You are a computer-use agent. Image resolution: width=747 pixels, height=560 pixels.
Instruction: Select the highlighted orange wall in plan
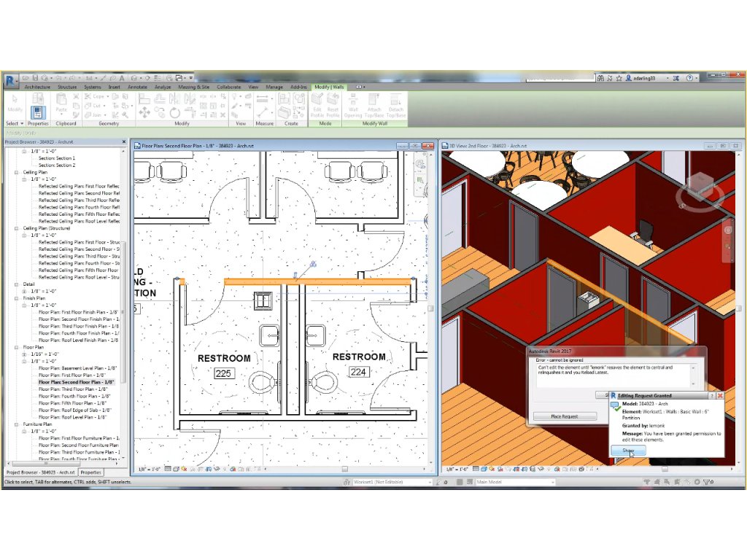pyautogui.click(x=317, y=282)
